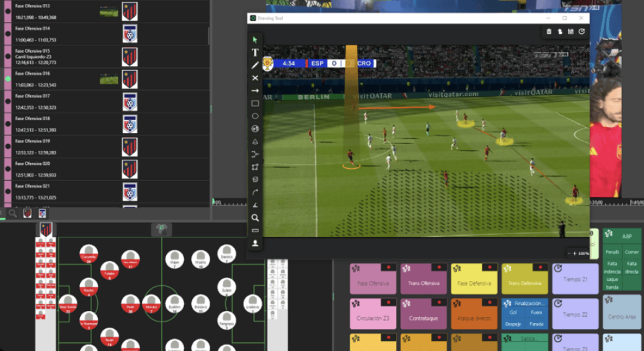Viewport: 644px width, 351px height.
Task: Select the player silhouette tool
Action: click(x=255, y=244)
